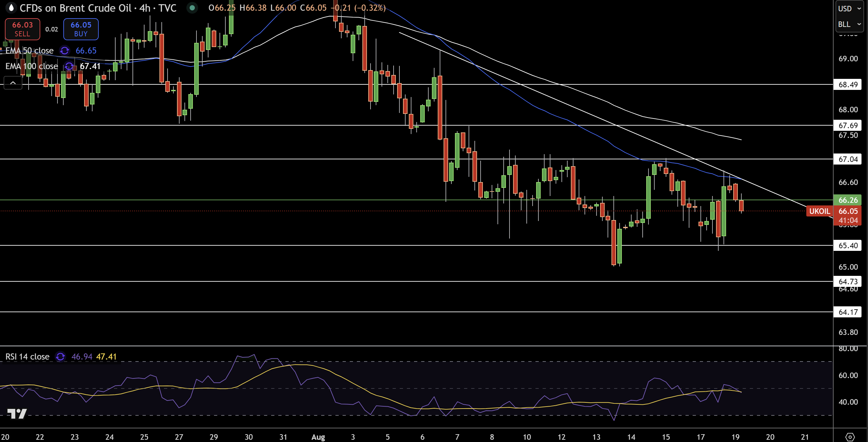
Task: Click the green 66.26 price label
Action: click(848, 200)
